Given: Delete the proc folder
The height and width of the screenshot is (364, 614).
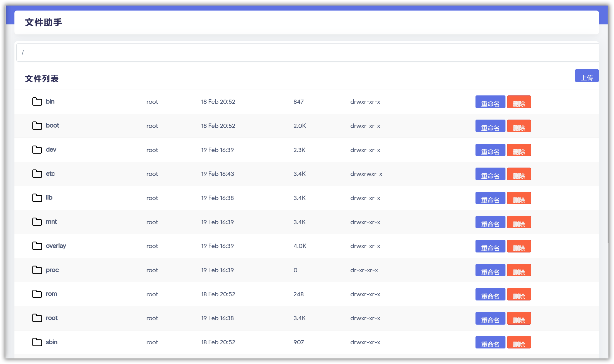Looking at the screenshot, I should (x=519, y=271).
